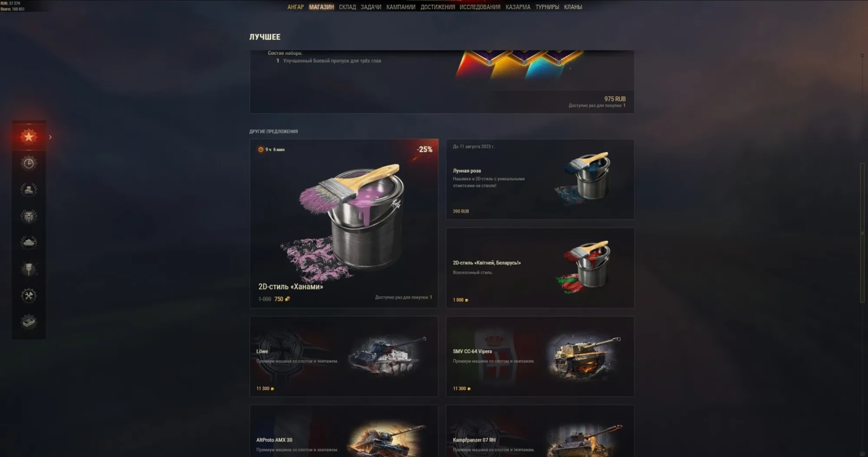Open the crossed wrench and hammer sidebar icon
Screen dimensions: 868x457
[28, 295]
